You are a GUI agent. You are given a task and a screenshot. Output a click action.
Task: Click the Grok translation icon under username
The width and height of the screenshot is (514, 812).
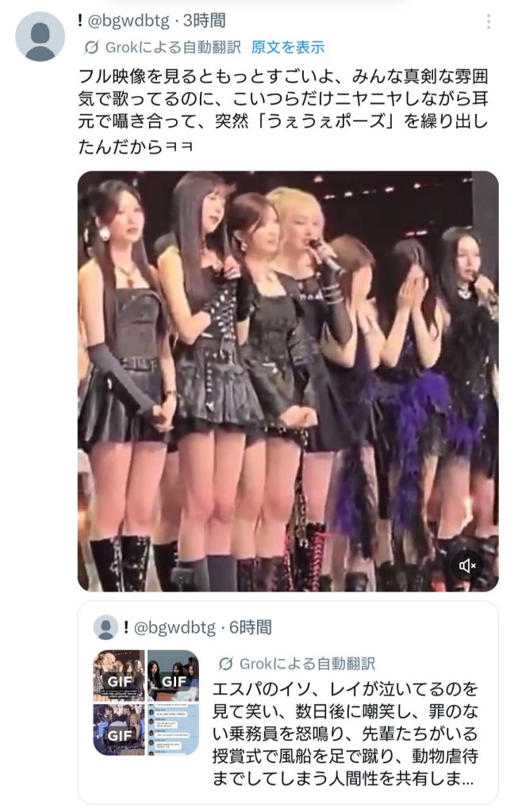(91, 48)
